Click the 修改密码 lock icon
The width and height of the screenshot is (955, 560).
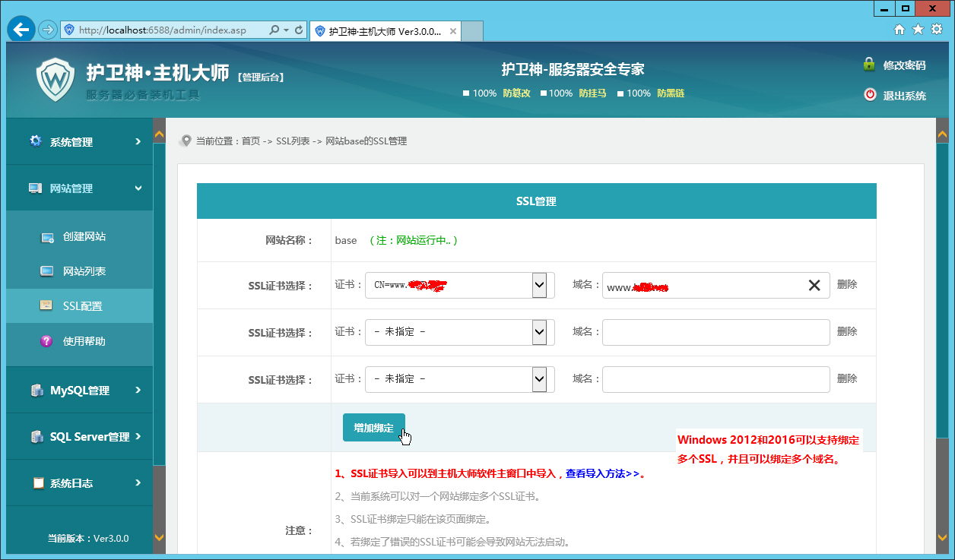[x=869, y=65]
